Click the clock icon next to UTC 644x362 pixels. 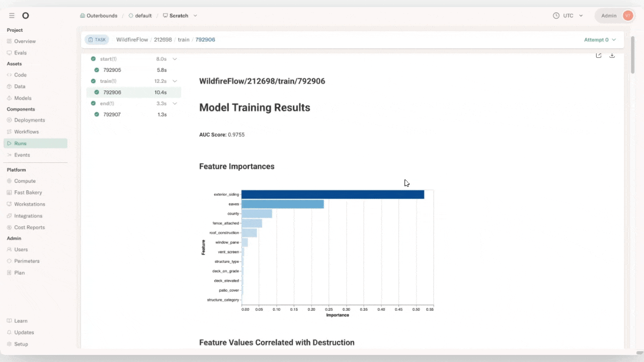(x=556, y=16)
